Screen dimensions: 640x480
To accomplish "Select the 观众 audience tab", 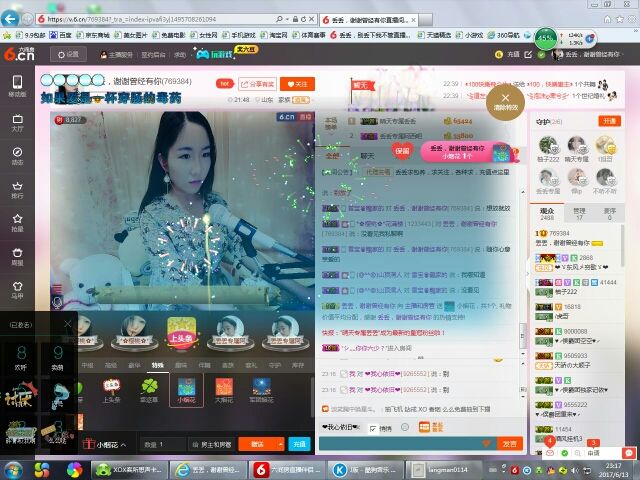I will [x=547, y=214].
